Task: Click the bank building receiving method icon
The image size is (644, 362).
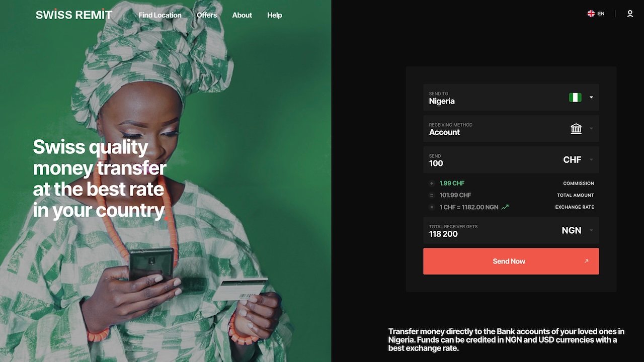Action: pyautogui.click(x=576, y=129)
